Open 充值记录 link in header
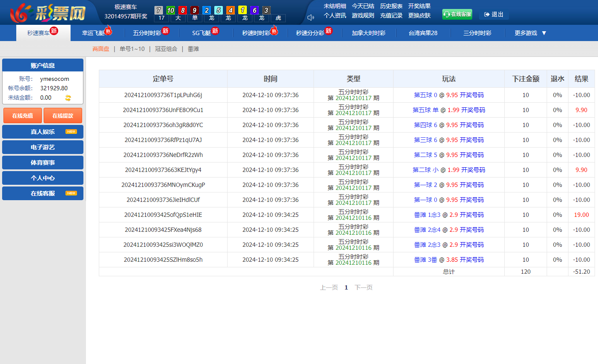Viewport: 598px width, 364px height. coord(391,15)
